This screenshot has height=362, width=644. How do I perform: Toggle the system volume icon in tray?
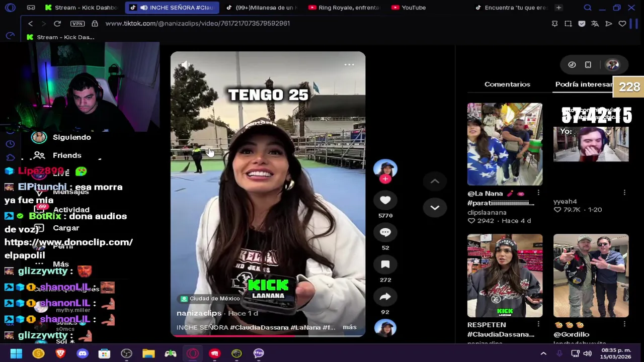pyautogui.click(x=587, y=353)
